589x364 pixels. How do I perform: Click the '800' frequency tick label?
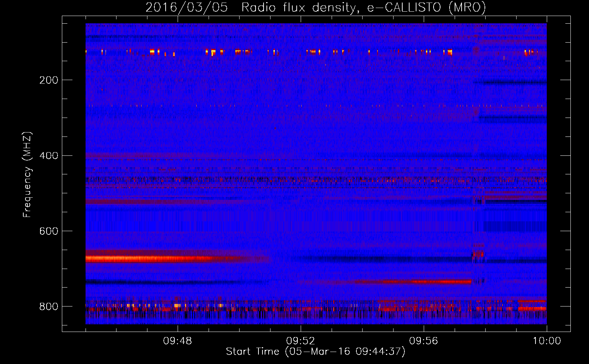[x=49, y=306]
